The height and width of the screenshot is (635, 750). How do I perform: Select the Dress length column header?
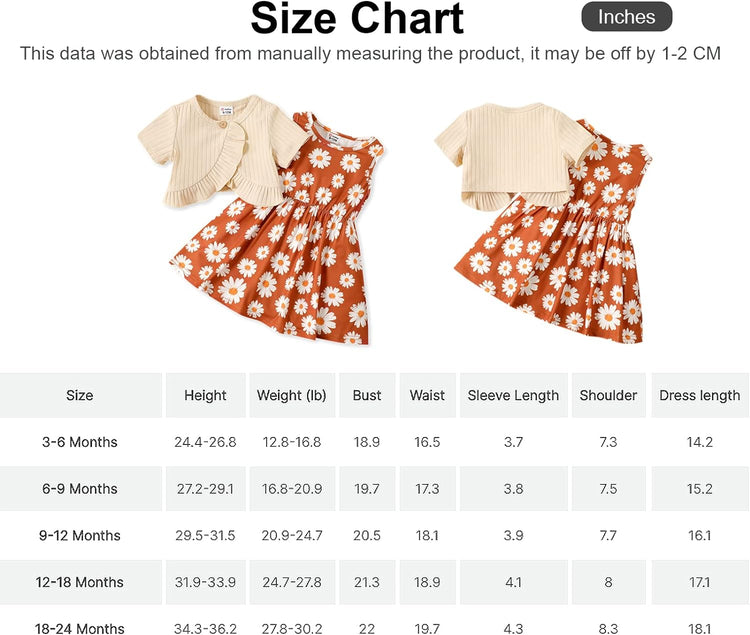[x=699, y=395]
